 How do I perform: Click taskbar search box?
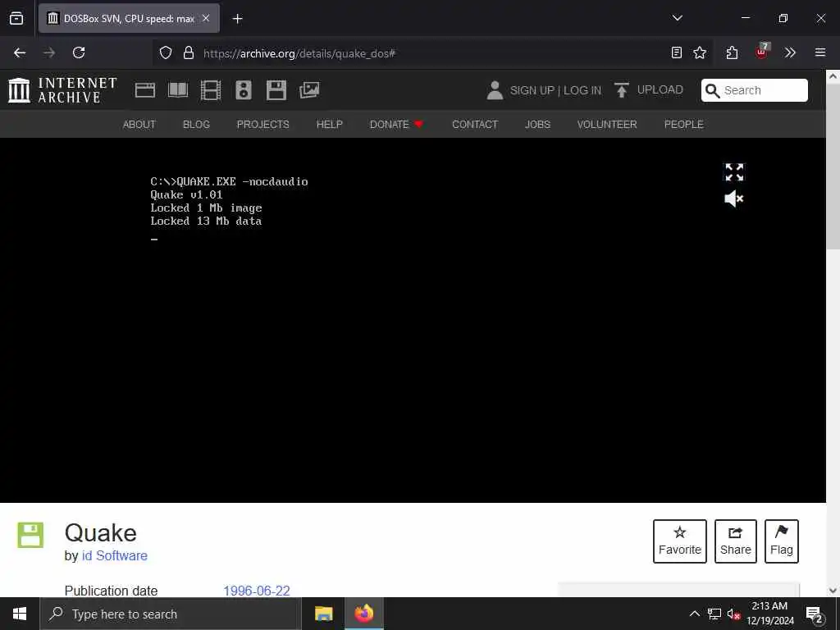[x=171, y=614]
